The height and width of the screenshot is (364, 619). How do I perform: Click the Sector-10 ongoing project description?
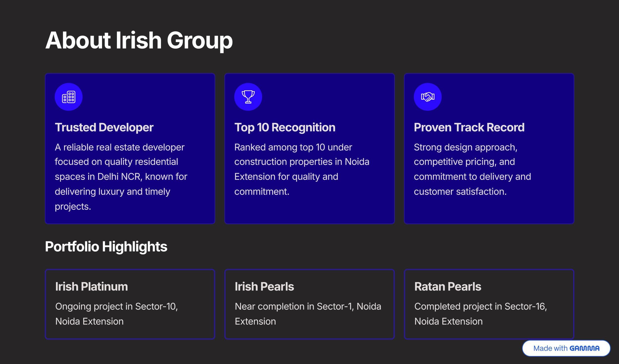pos(116,314)
